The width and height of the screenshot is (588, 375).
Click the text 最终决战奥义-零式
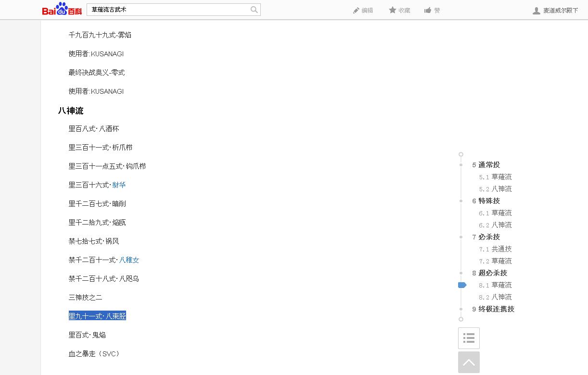[97, 73]
